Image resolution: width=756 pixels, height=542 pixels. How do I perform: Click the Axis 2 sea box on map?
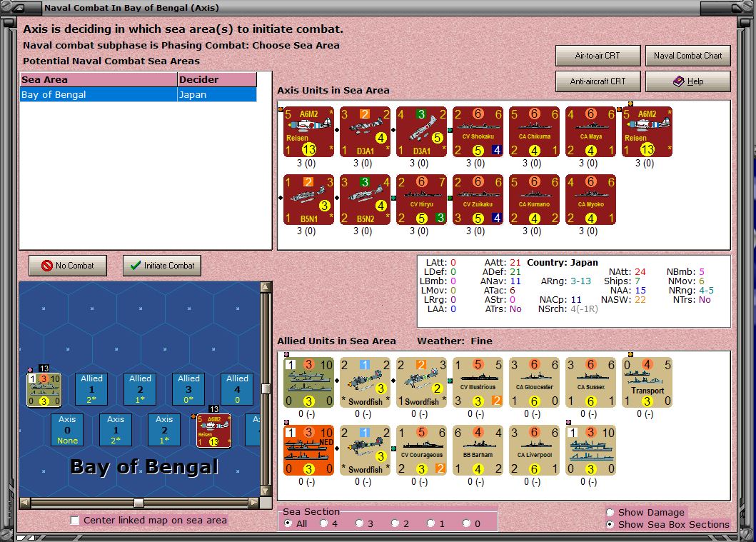pyautogui.click(x=164, y=430)
